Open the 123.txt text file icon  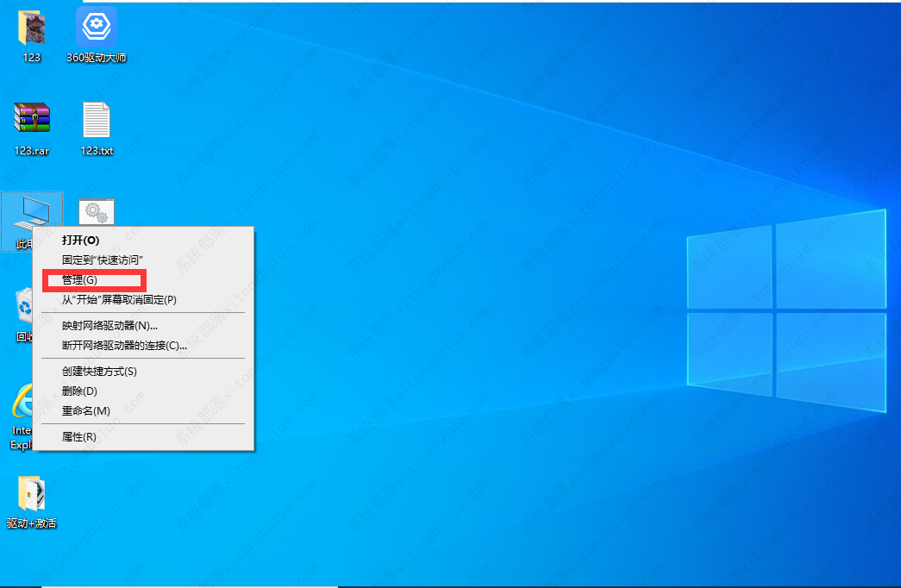coord(96,121)
